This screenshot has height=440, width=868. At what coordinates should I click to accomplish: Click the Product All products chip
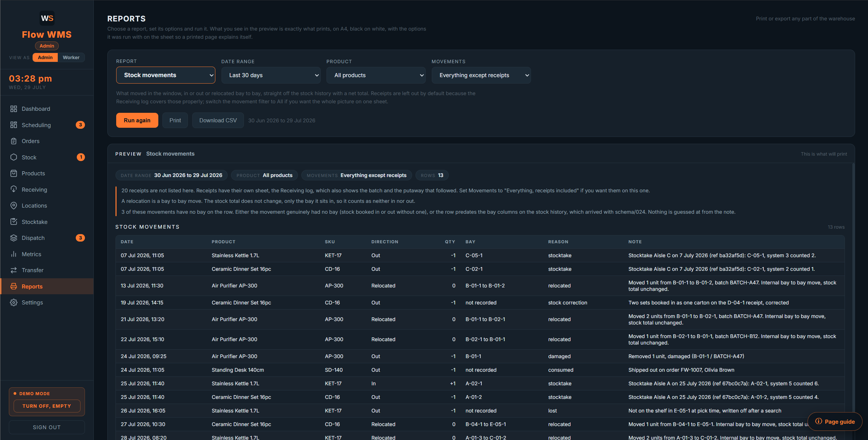click(x=264, y=175)
